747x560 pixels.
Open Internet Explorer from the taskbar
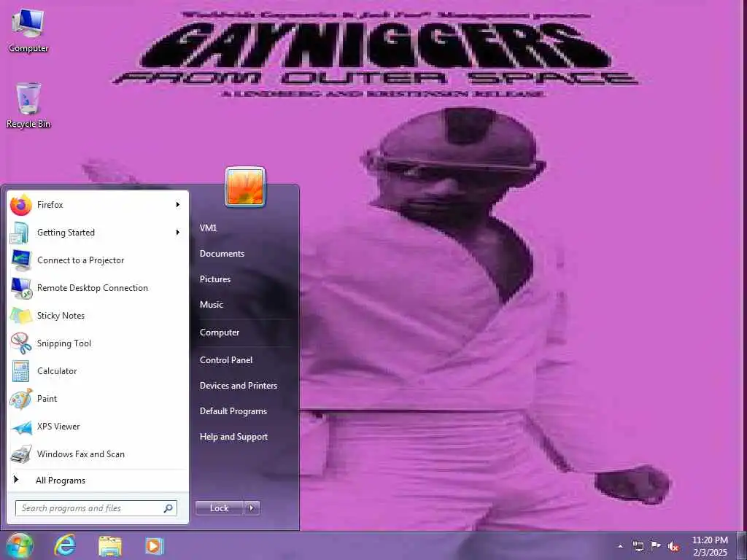65,545
